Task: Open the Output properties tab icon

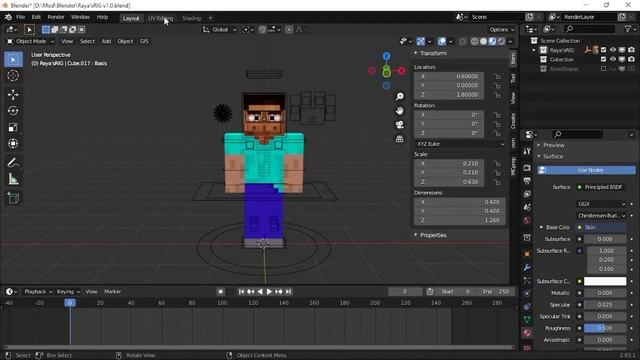Action: pos(527,181)
